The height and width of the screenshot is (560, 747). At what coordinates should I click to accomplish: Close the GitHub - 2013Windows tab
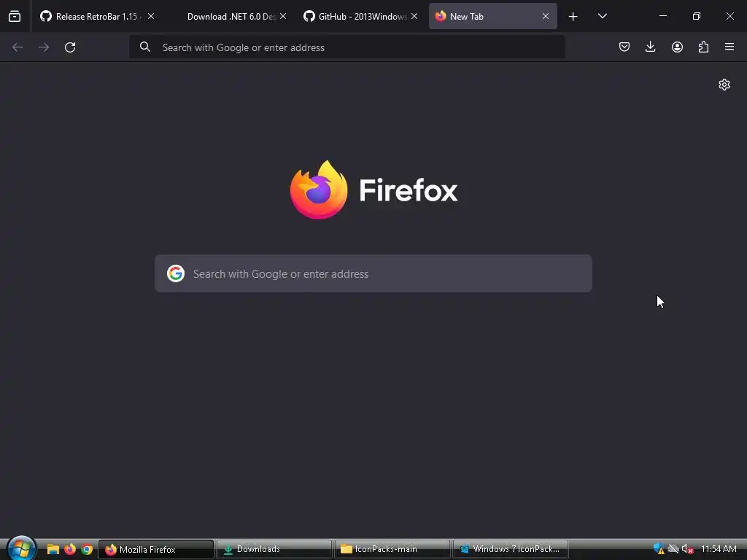[x=414, y=16]
